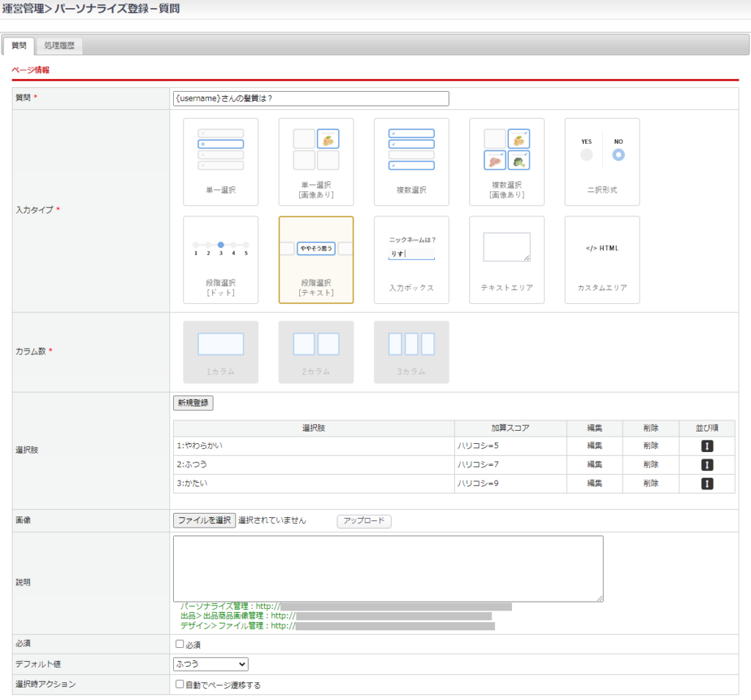Open the 質問 tab
751x700 pixels.
(x=19, y=45)
